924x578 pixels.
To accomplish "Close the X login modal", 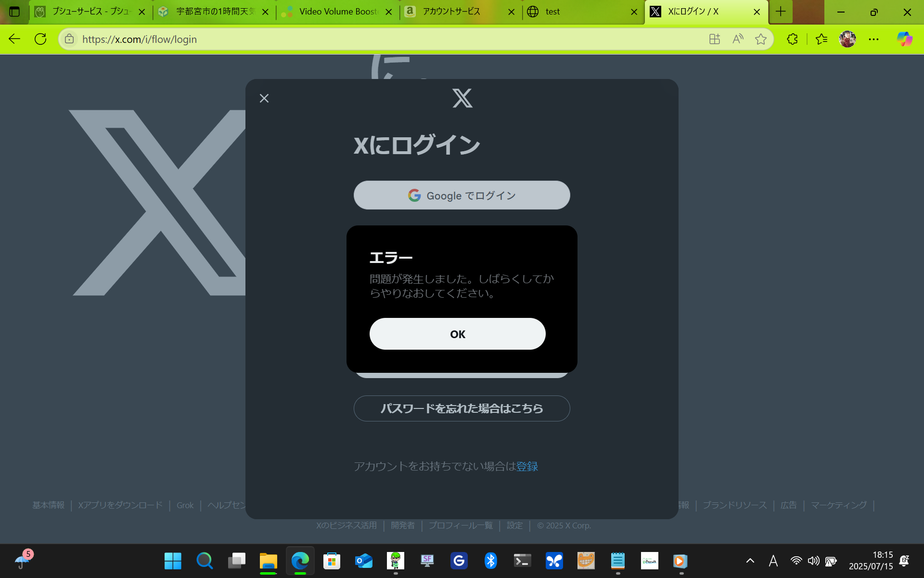I will click(264, 98).
